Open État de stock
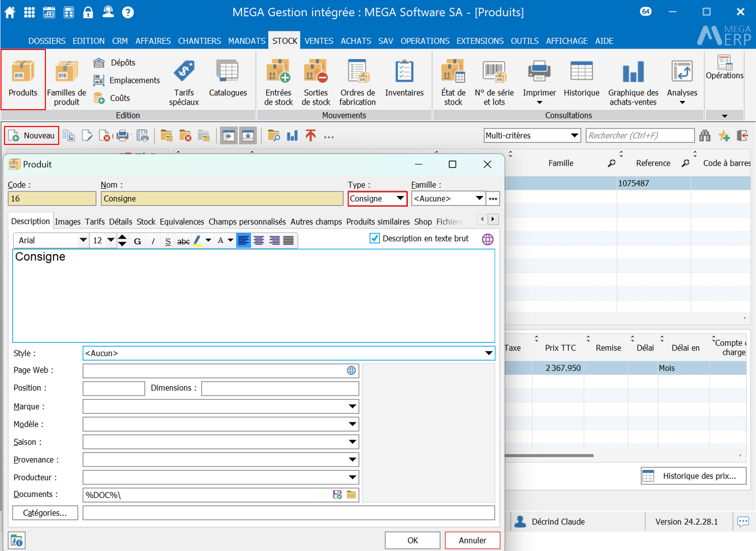Image resolution: width=756 pixels, height=551 pixels. [453, 83]
